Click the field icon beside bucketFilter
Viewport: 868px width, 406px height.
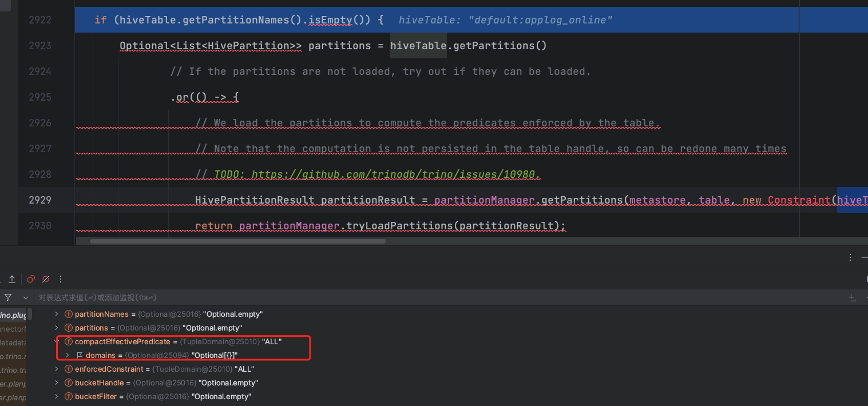pyautogui.click(x=68, y=396)
